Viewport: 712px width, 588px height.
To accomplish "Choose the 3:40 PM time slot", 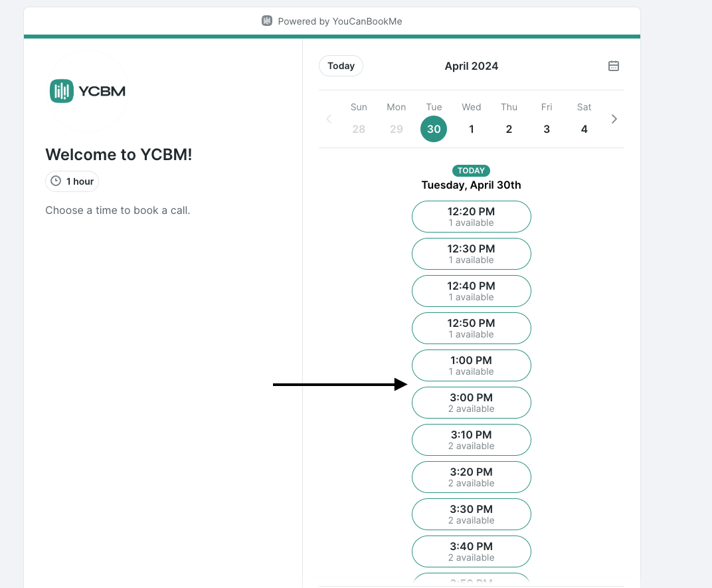I will 472,551.
